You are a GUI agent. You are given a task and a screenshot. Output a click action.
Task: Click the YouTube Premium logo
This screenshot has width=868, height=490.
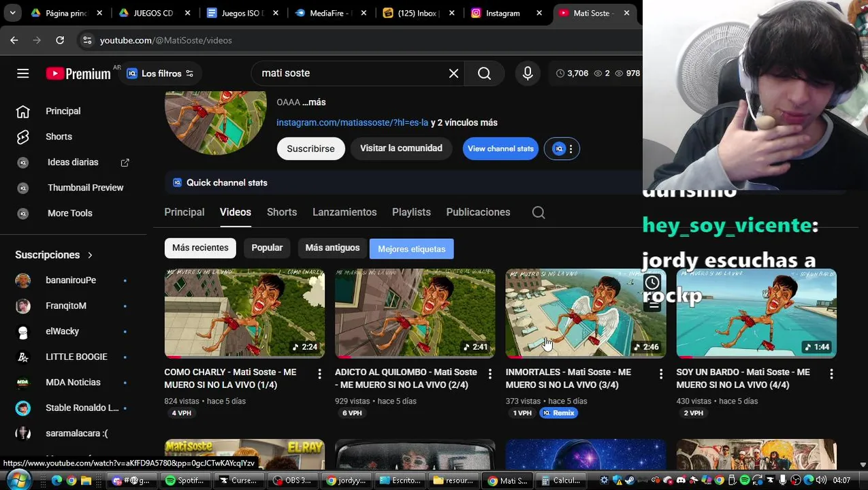point(78,73)
